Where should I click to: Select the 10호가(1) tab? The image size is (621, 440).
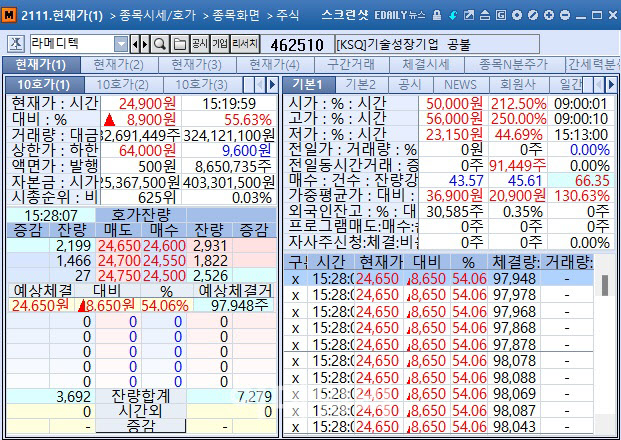(44, 84)
